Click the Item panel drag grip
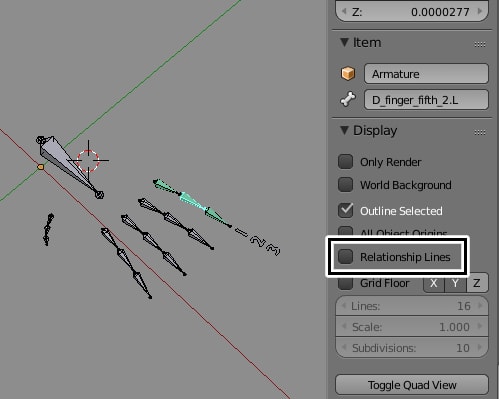Screen dimensions: 499x399 click(x=480, y=44)
